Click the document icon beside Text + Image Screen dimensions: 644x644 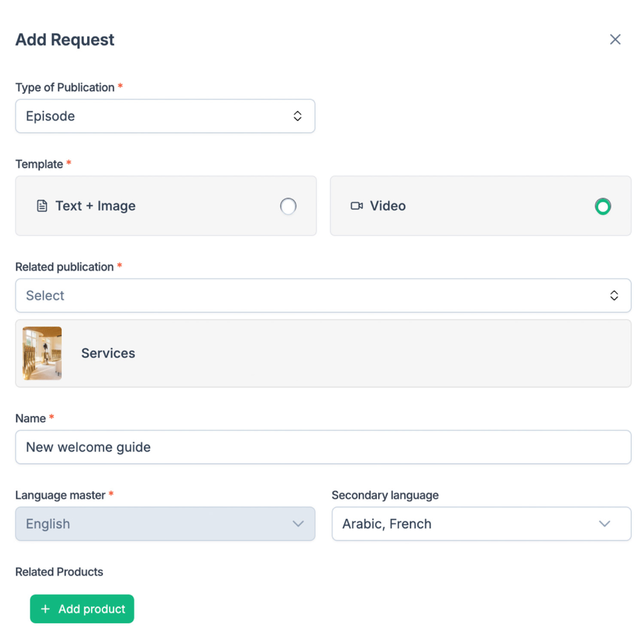[42, 206]
